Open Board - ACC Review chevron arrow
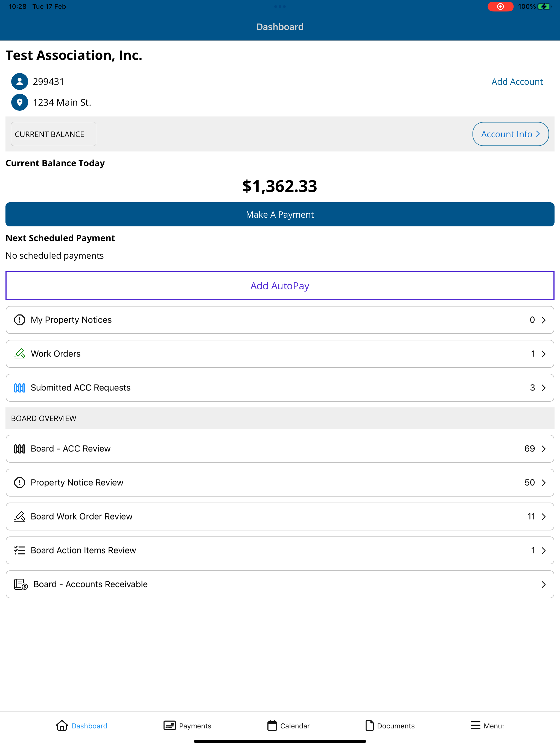The image size is (560, 747). 543,448
